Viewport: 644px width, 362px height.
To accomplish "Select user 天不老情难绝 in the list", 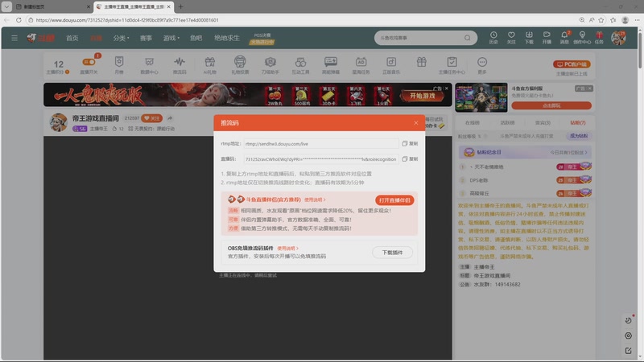I will (x=489, y=167).
